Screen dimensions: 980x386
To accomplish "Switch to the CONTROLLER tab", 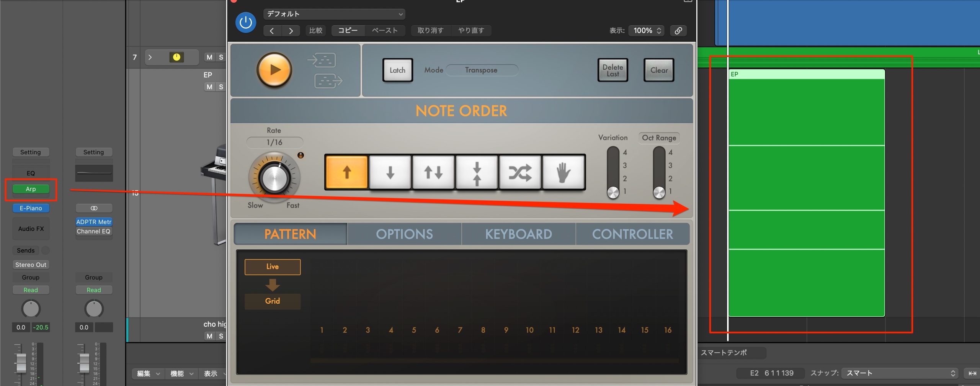I will point(632,234).
